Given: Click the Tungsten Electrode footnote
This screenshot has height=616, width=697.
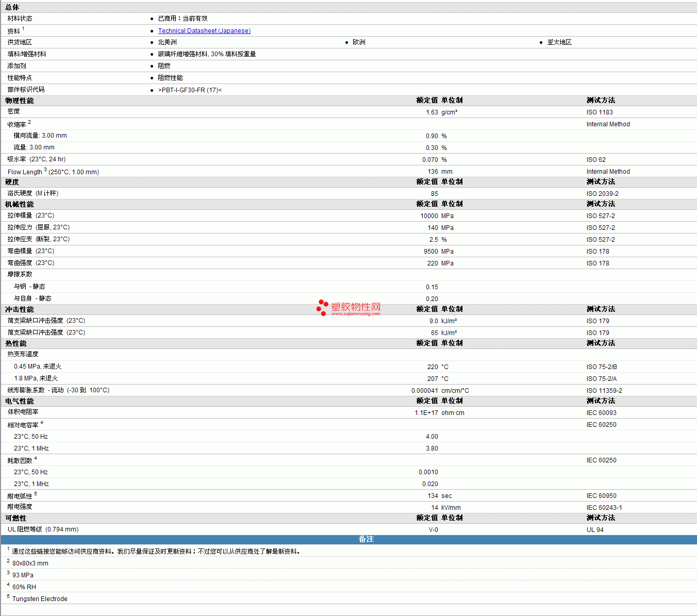Looking at the screenshot, I should click(x=40, y=599).
